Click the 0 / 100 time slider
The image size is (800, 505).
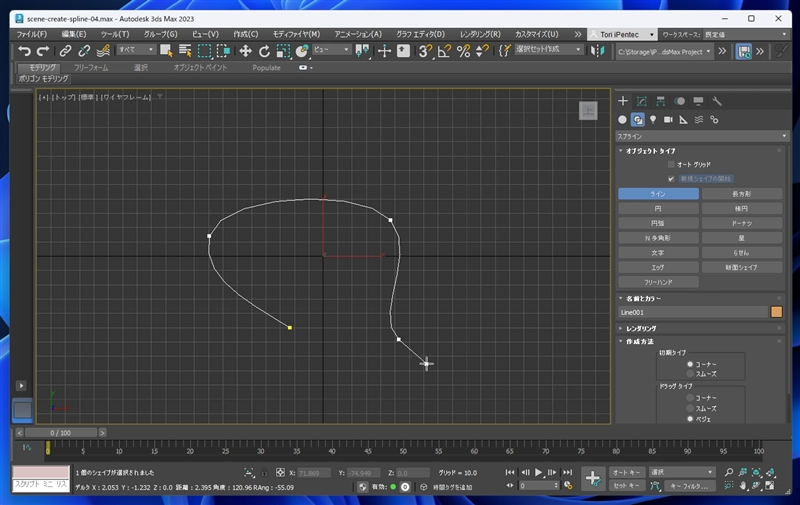click(x=61, y=433)
